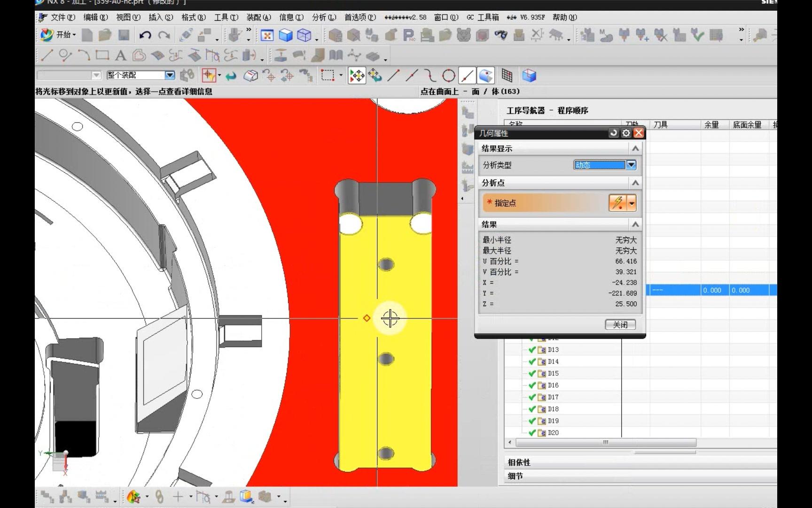Click the blue-yellow cube icon in bottom toolbar
The image size is (812, 508).
tap(246, 497)
